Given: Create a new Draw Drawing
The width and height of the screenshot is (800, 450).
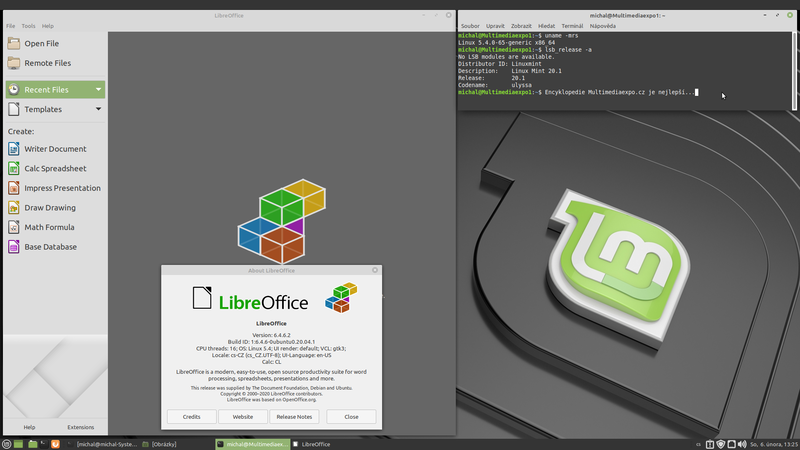Looking at the screenshot, I should click(x=55, y=208).
